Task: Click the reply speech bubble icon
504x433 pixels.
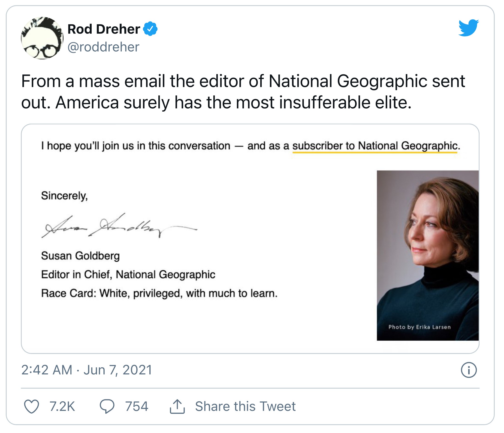Action: pos(107,406)
